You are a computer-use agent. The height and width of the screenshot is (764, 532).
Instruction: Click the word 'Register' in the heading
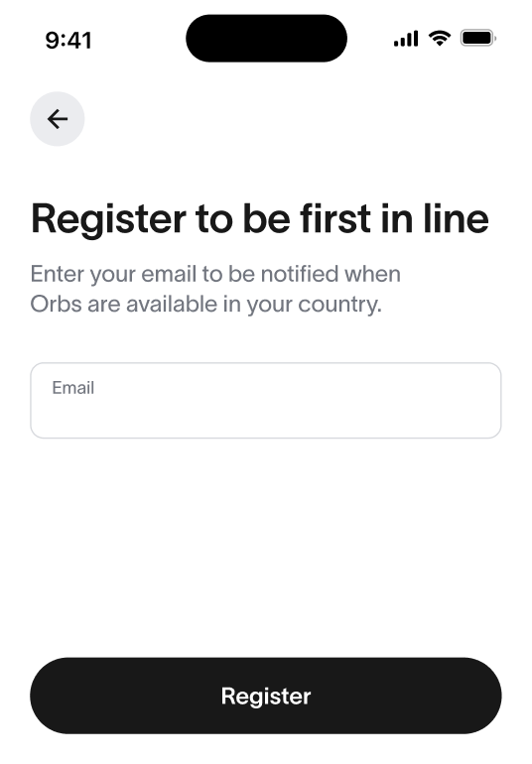[109, 220]
